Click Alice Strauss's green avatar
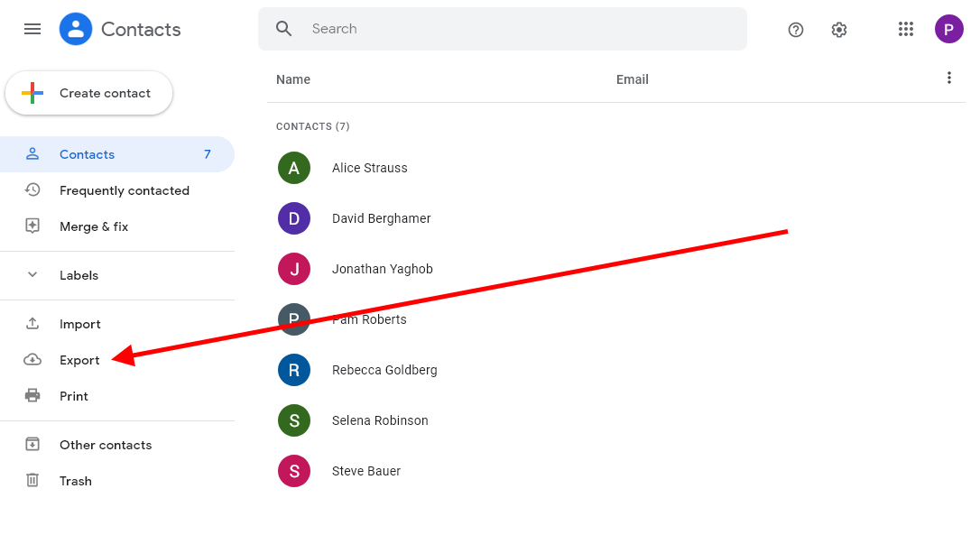The image size is (980, 535). pyautogui.click(x=294, y=168)
